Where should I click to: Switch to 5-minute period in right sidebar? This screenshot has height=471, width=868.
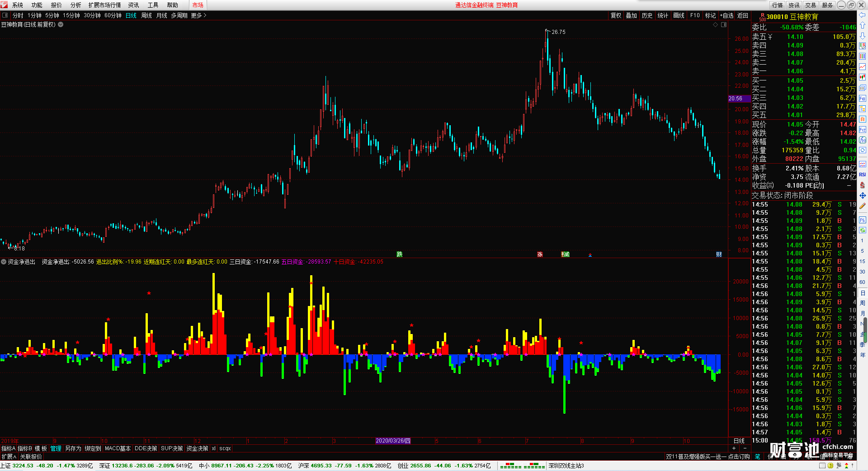863,251
